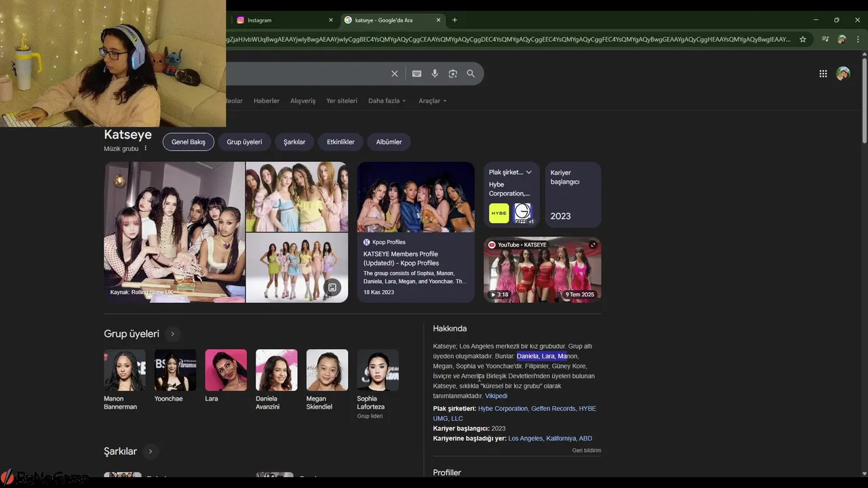The width and height of the screenshot is (868, 488).
Task: Open a new browser tab with plus icon
Action: (x=454, y=20)
